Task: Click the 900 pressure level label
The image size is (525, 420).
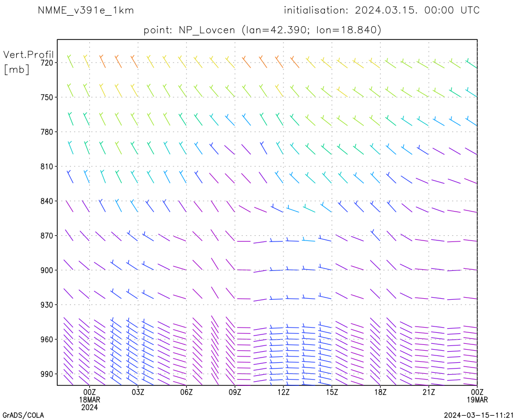Action: [x=47, y=270]
